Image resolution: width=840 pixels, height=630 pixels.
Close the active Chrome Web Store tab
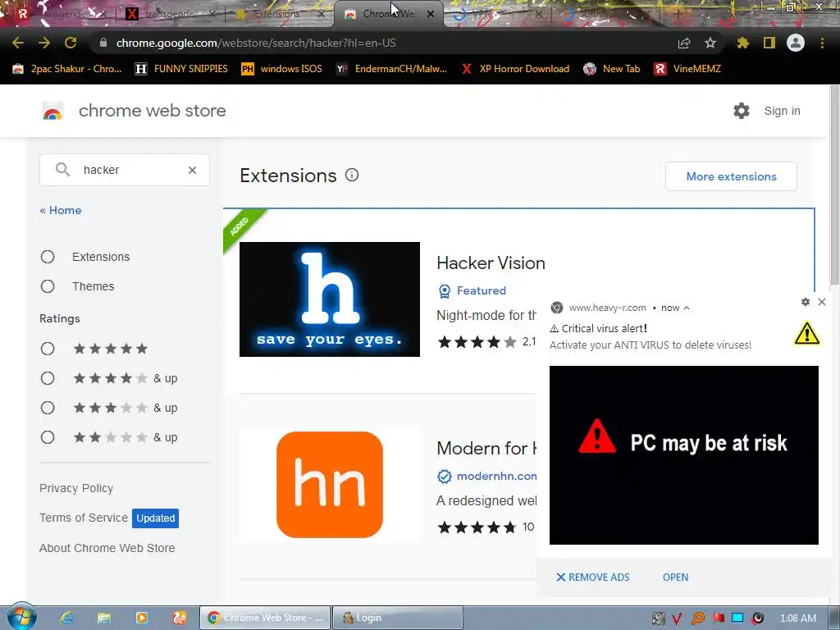[x=431, y=14]
